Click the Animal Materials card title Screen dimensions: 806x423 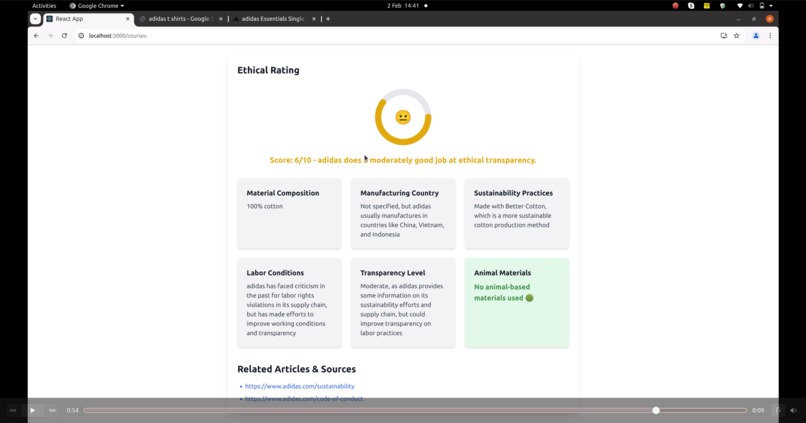503,273
